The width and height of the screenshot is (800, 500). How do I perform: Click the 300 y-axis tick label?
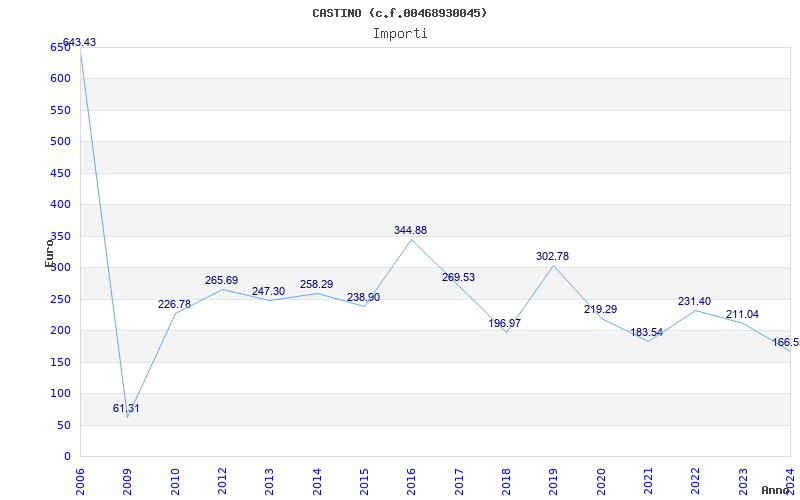click(60, 267)
